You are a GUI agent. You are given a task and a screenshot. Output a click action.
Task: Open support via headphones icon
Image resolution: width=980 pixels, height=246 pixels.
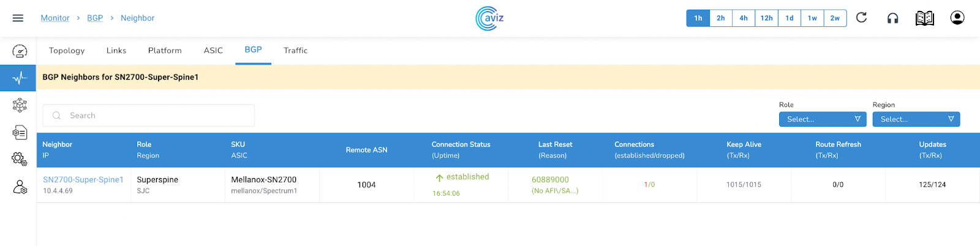click(x=892, y=18)
